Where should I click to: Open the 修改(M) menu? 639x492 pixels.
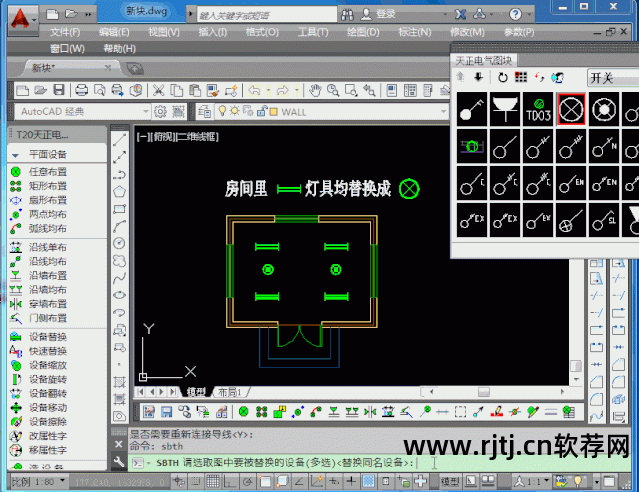click(467, 32)
